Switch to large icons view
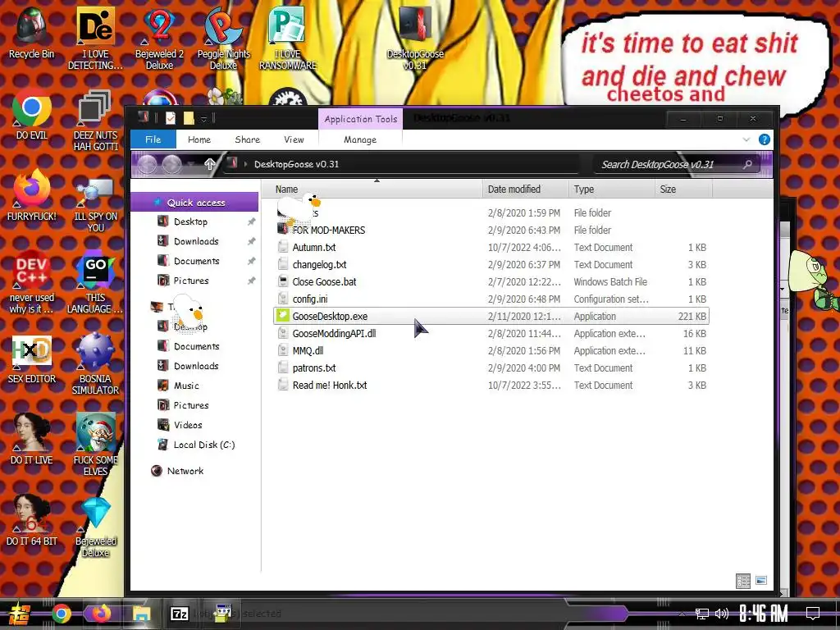Screen dimensions: 840x630 pyautogui.click(x=760, y=580)
